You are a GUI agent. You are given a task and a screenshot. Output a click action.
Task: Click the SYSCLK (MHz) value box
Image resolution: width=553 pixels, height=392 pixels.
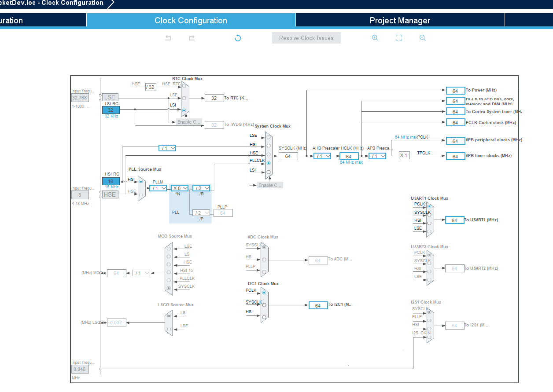coord(288,156)
